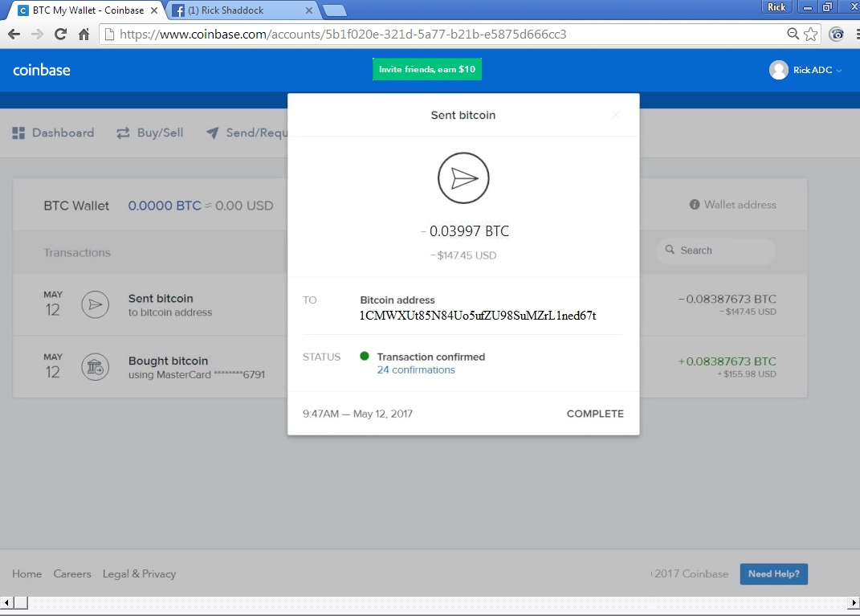
Task: Open the Rick ADC account dropdown
Action: tap(805, 70)
